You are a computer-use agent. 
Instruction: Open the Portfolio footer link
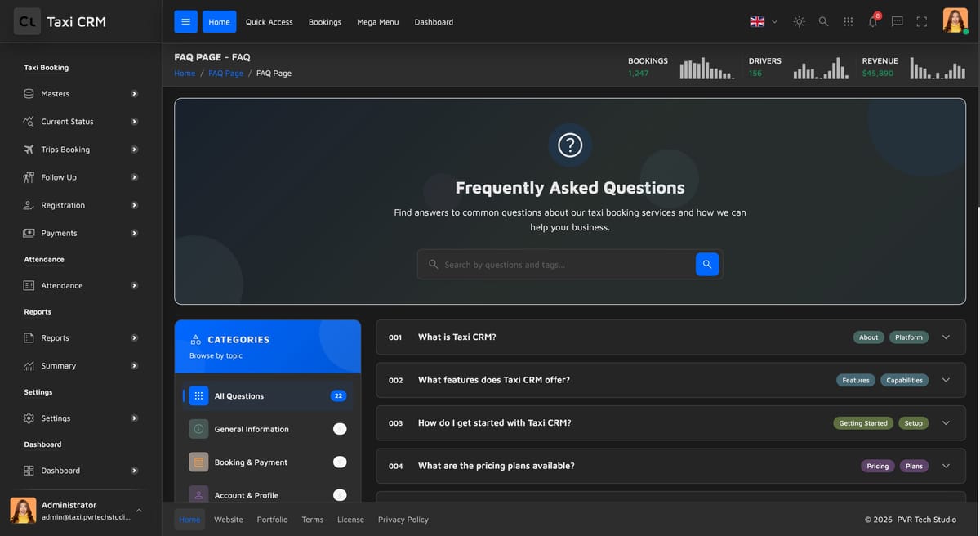[272, 520]
